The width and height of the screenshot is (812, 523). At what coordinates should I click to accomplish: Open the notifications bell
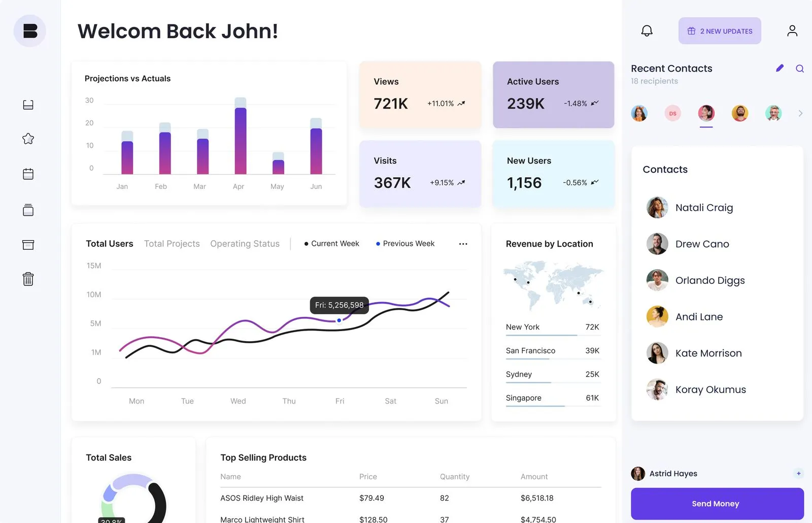[647, 30]
